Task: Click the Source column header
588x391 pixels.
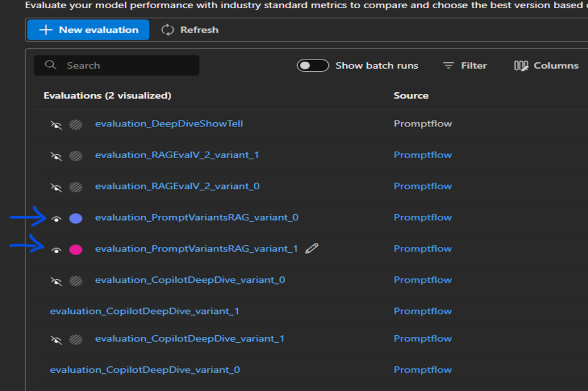Action: 411,95
